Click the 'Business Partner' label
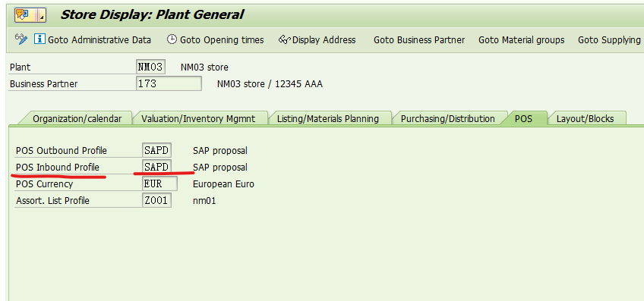 [x=43, y=84]
